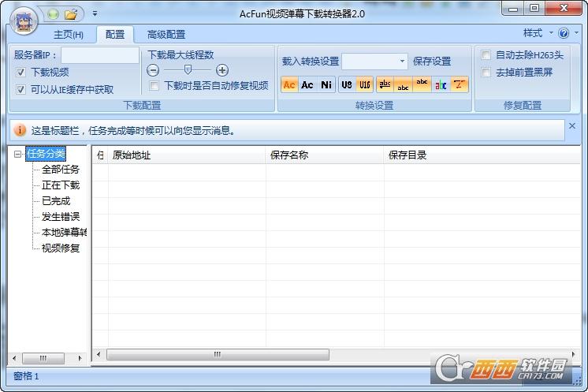The width and height of the screenshot is (588, 392).
Task: Toggle the scrolling abc subtitle icon
Action: point(385,84)
